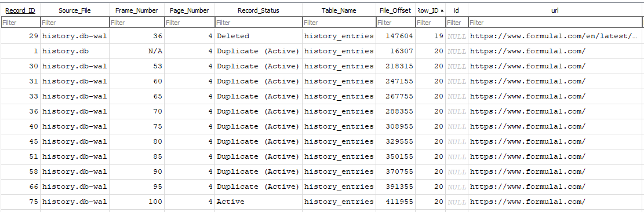
Task: Sort table by Record_Status header
Action: click(259, 10)
